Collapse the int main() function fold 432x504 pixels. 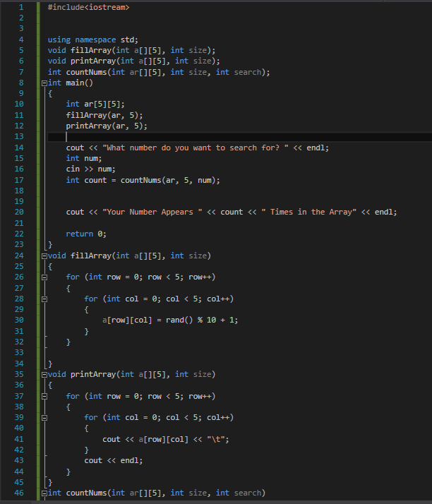44,83
